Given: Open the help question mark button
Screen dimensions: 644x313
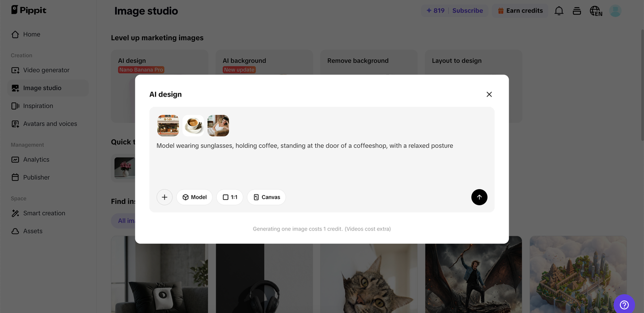Looking at the screenshot, I should coord(624,304).
